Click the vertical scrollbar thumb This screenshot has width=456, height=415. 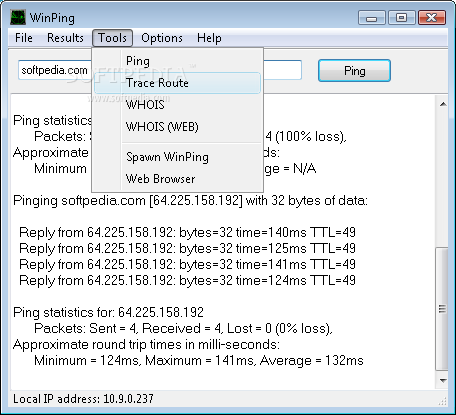pos(442,308)
